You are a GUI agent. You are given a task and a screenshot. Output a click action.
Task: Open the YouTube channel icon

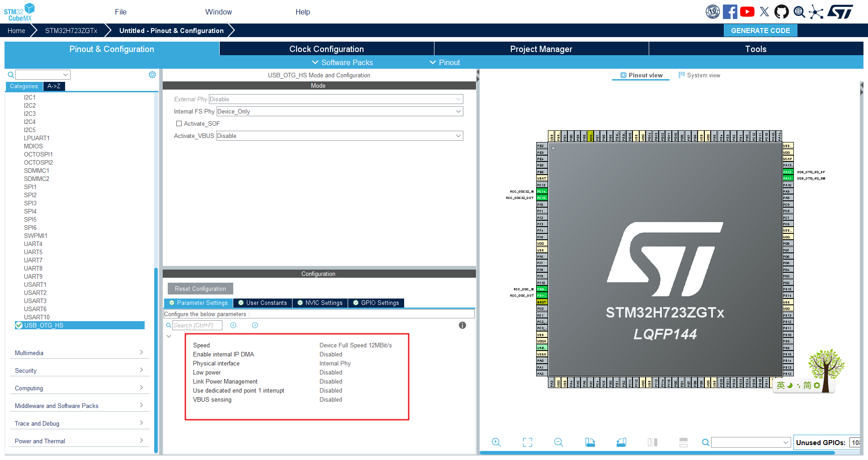point(747,11)
